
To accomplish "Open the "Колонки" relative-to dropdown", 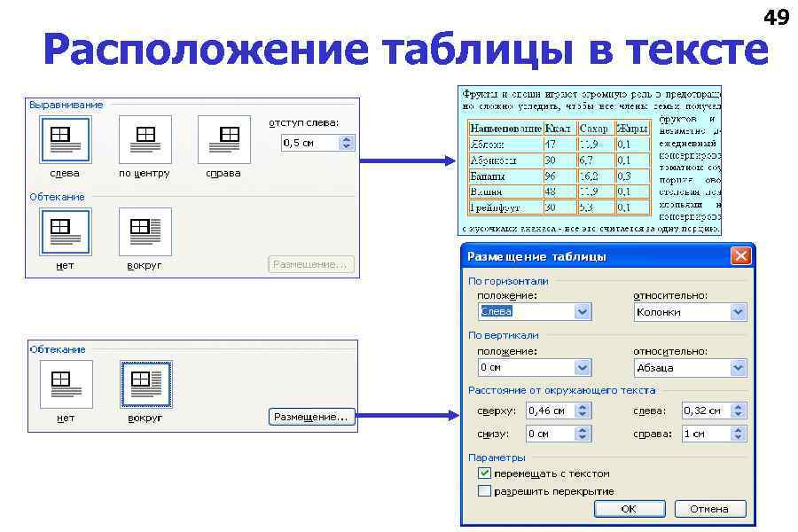I will pyautogui.click(x=738, y=311).
